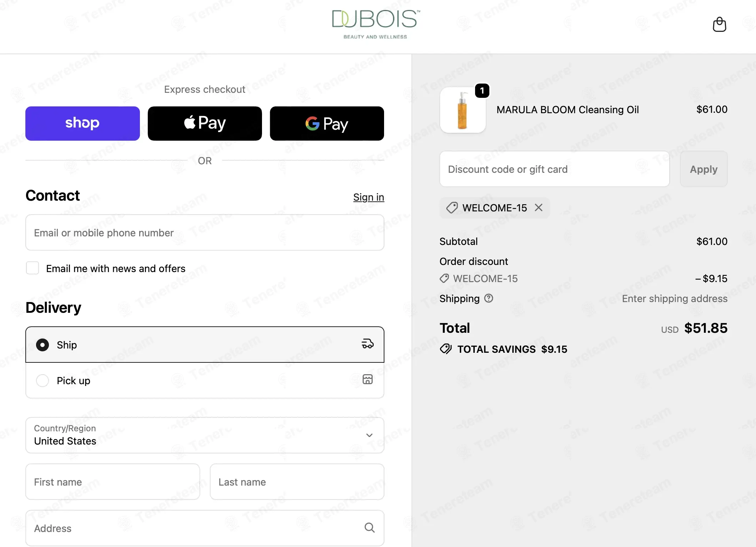
Task: Pay with Shop Pay express checkout
Action: coord(82,124)
